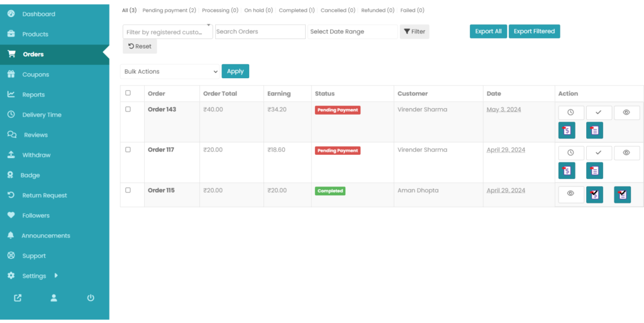Screen dimensions: 644x323
Task: Open the Order 143 link
Action: point(162,110)
